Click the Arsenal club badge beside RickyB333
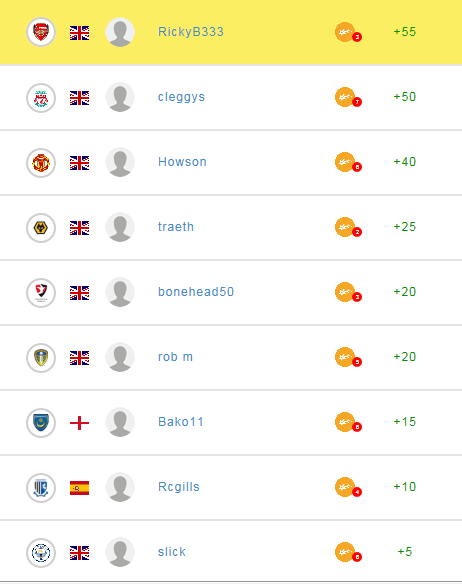Viewport: 462px width, 584px height. (41, 32)
